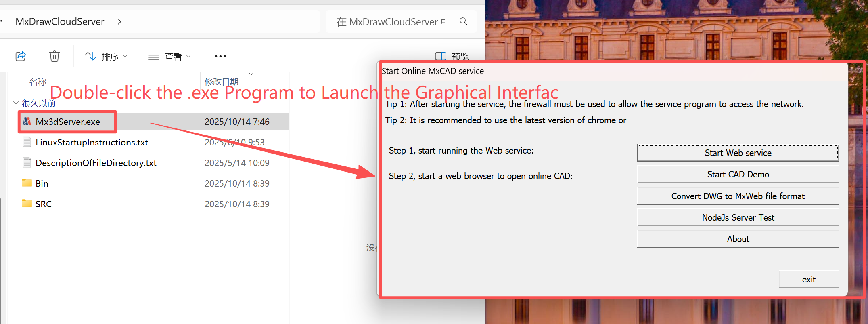Viewport: 868px width, 324px height.
Task: Click Convert DWG to MxWeb file format
Action: pyautogui.click(x=738, y=196)
